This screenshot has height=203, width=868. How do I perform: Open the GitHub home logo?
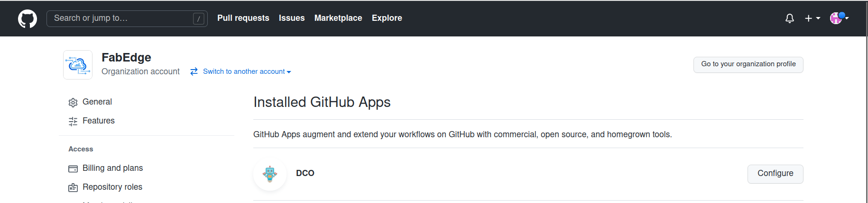coord(28,18)
